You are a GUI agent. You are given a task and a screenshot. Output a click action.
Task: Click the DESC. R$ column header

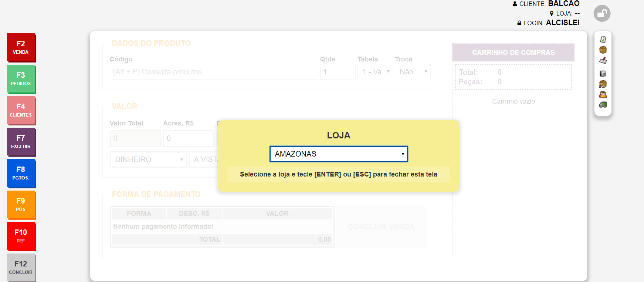click(194, 214)
